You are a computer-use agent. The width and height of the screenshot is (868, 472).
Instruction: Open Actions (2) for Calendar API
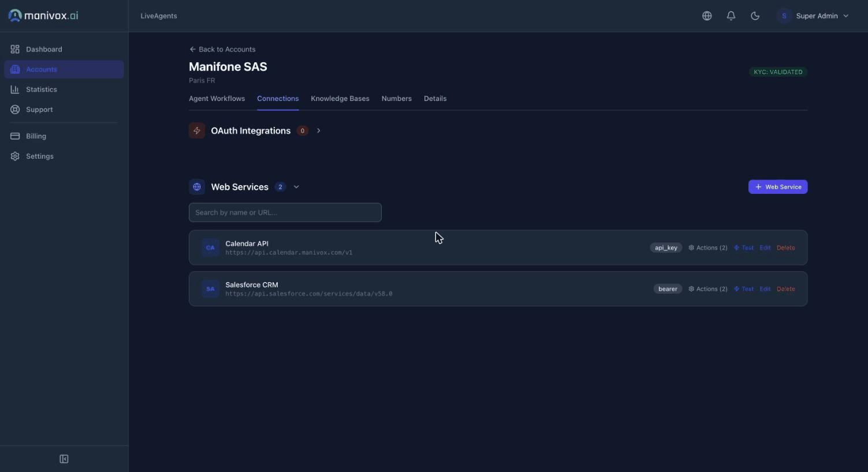[x=708, y=248]
